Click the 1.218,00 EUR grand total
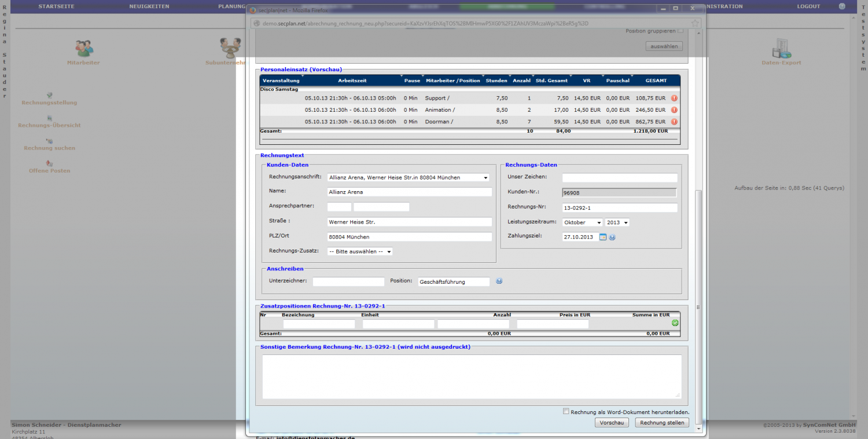 coord(650,131)
